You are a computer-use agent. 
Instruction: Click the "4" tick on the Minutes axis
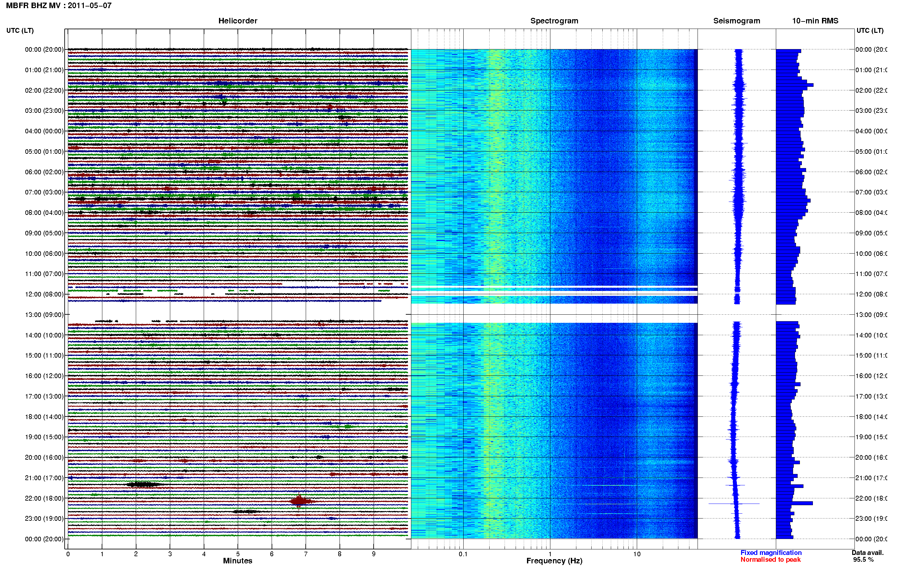(x=204, y=554)
